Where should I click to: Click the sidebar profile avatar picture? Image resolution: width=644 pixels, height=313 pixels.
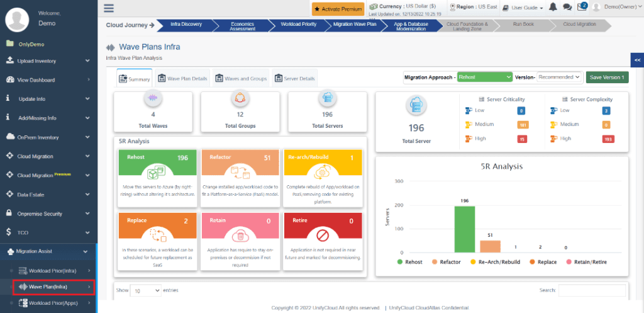coord(17,20)
